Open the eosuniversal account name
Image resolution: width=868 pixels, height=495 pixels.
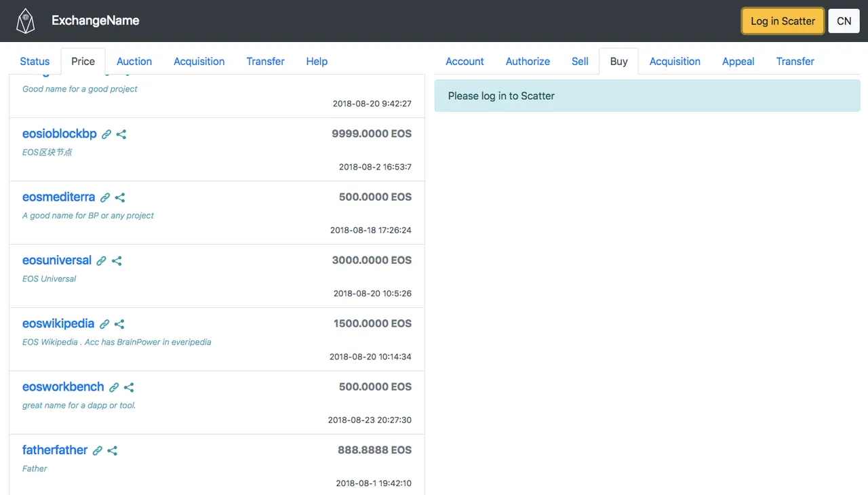tap(57, 260)
